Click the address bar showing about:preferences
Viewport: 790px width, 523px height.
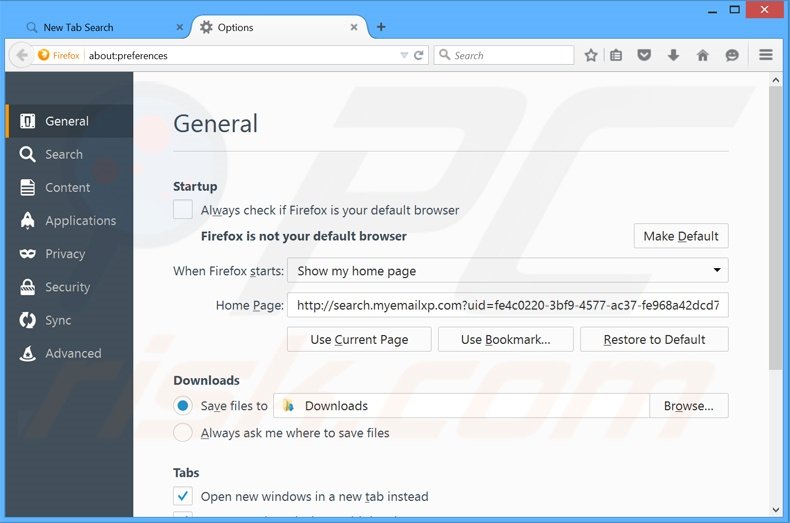pyautogui.click(x=242, y=55)
